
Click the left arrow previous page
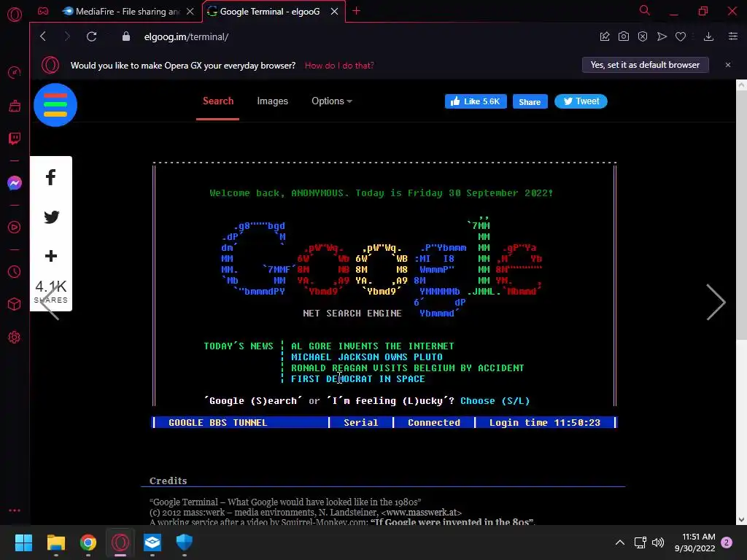50,302
